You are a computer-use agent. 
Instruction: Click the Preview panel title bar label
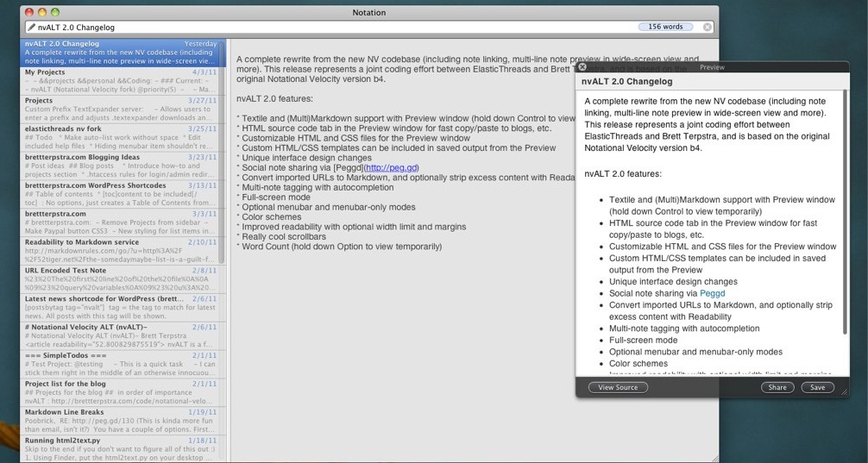tap(712, 67)
